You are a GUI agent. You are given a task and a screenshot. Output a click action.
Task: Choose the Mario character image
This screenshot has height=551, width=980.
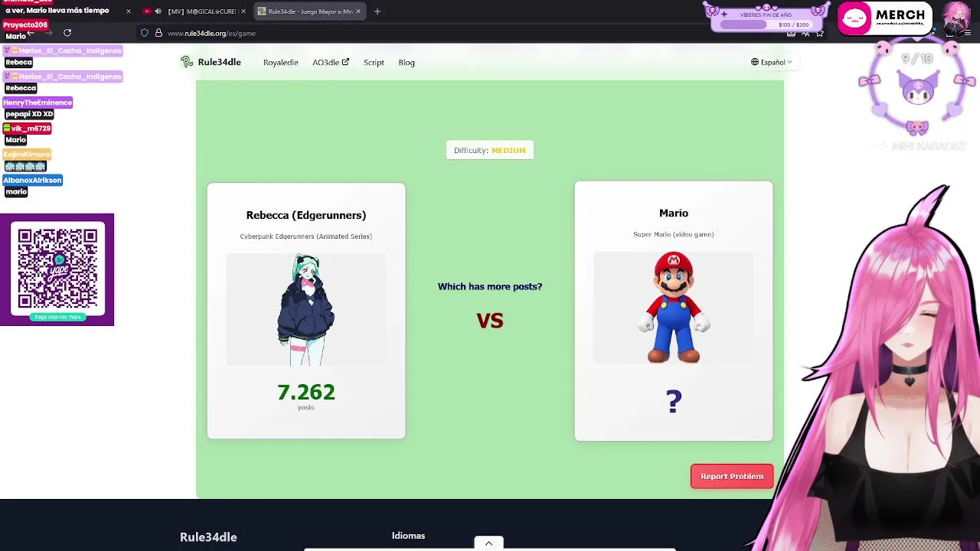pyautogui.click(x=674, y=308)
